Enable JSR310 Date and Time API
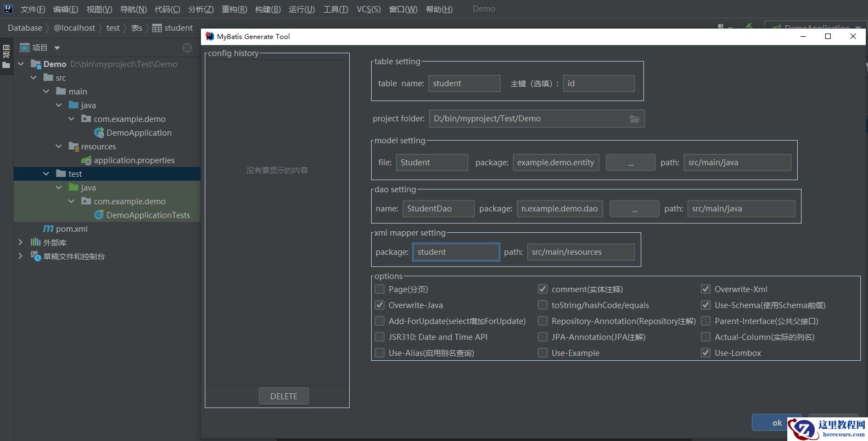Screen dimensions: 868x441 click(x=379, y=337)
